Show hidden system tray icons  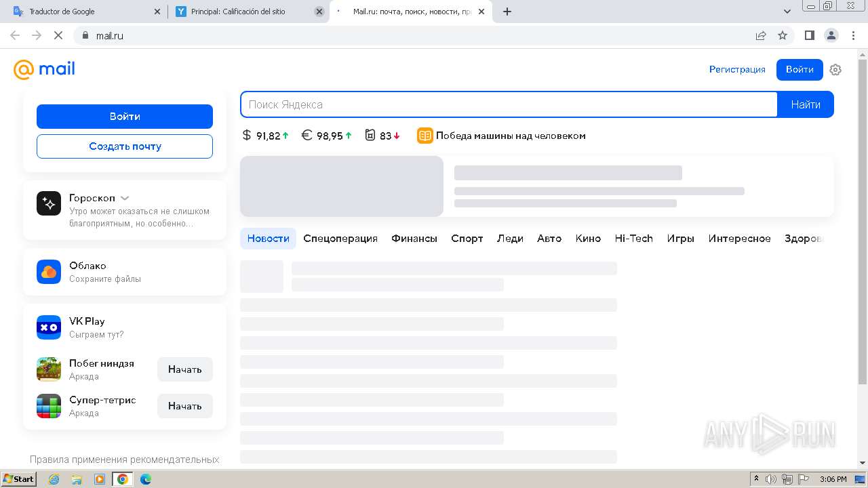coord(757,479)
